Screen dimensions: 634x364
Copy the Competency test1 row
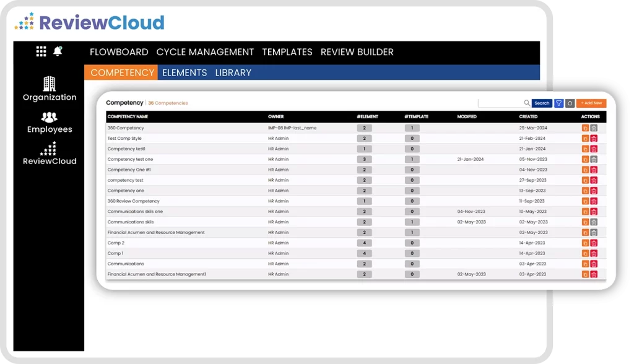[x=584, y=149]
